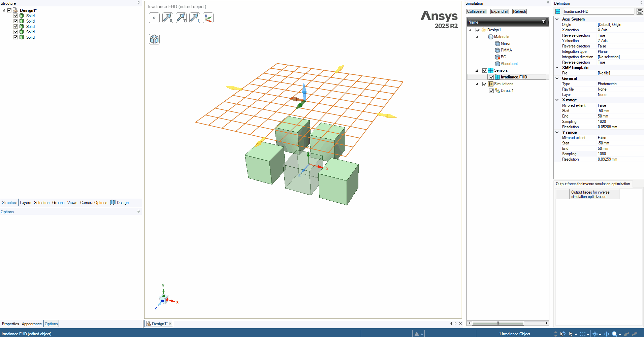Click the X range Sampling value 1920
Screen dimensions: 644x337
(x=602, y=122)
